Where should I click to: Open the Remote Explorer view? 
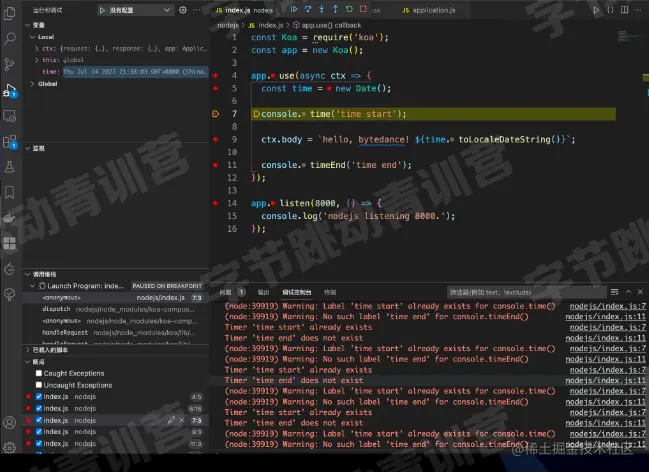9,116
